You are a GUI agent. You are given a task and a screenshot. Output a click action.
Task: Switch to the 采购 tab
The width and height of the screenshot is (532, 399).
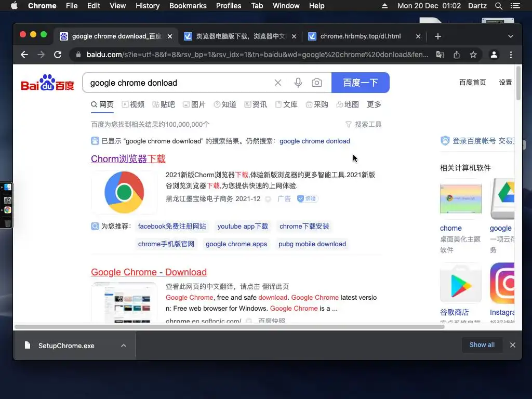coord(317,104)
